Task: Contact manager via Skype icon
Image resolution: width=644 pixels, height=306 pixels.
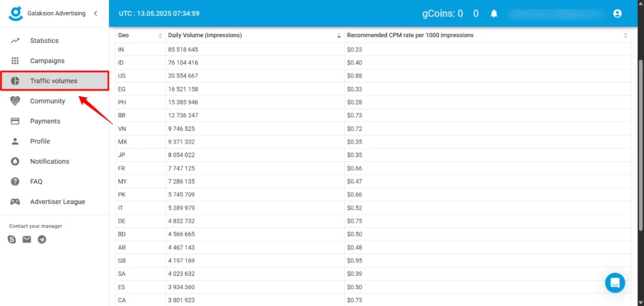Action: point(12,239)
